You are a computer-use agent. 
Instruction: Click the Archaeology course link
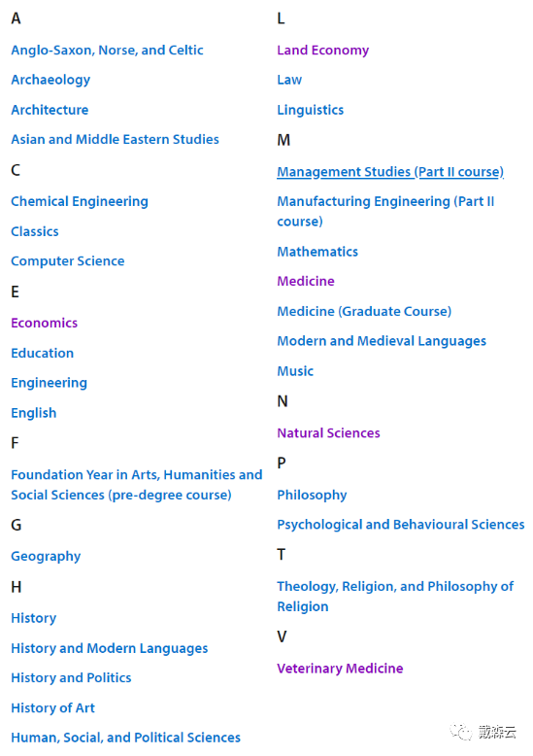50,80
